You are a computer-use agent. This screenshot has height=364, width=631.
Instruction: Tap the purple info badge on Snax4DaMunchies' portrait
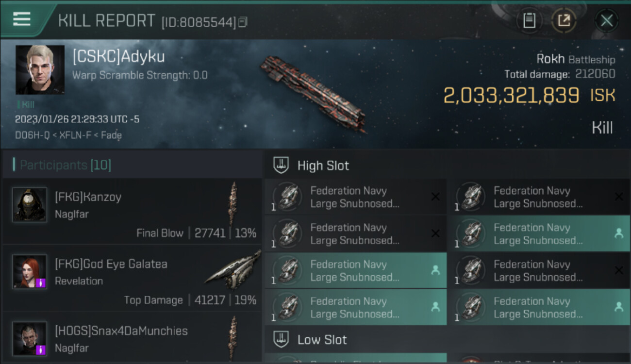41,349
